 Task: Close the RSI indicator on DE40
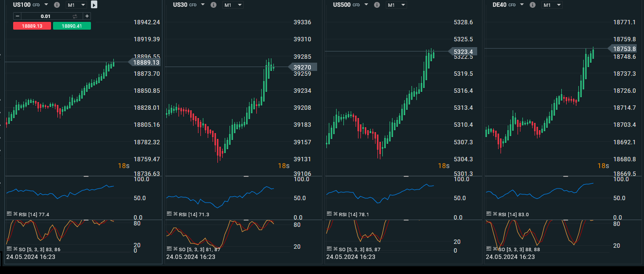[495, 214]
